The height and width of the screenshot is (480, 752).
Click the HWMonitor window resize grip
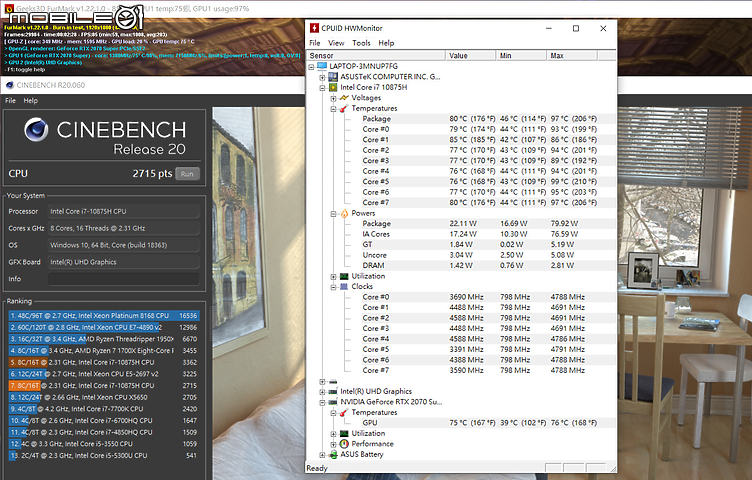click(613, 468)
